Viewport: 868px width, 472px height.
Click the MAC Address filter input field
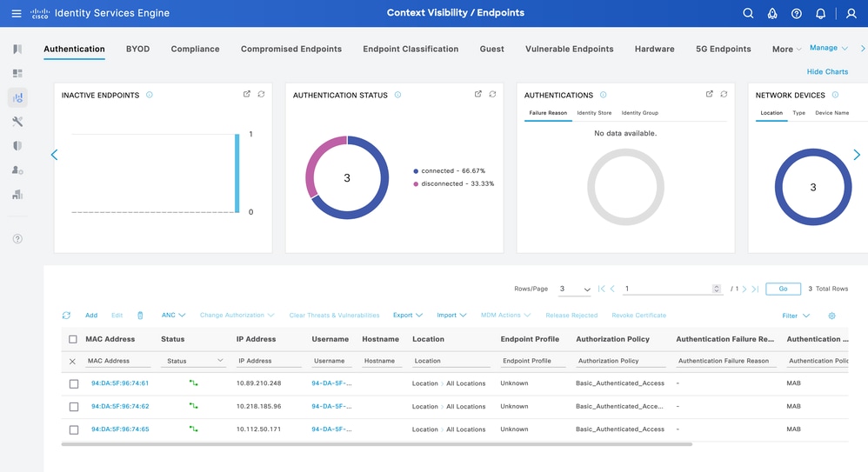pyautogui.click(x=118, y=361)
